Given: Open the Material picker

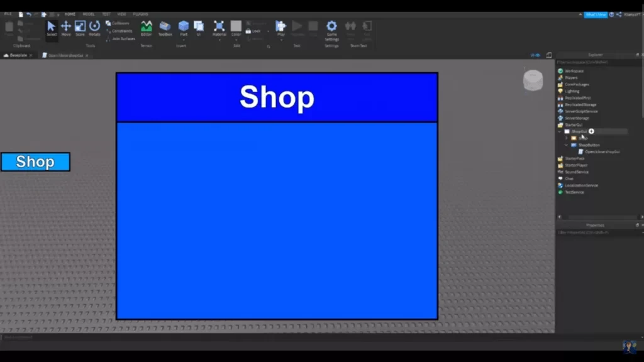Looking at the screenshot, I should [x=219, y=28].
